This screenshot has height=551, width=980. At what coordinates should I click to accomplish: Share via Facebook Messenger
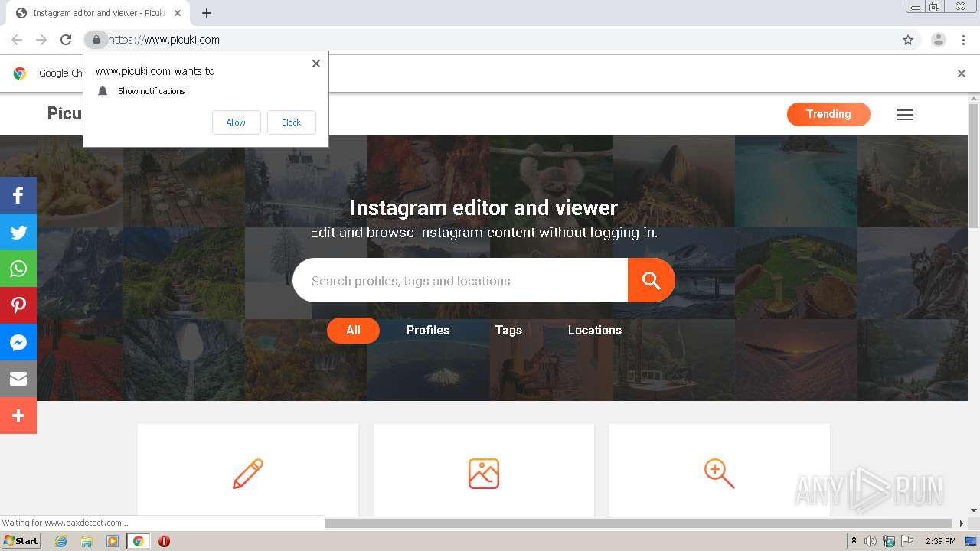pyautogui.click(x=18, y=342)
